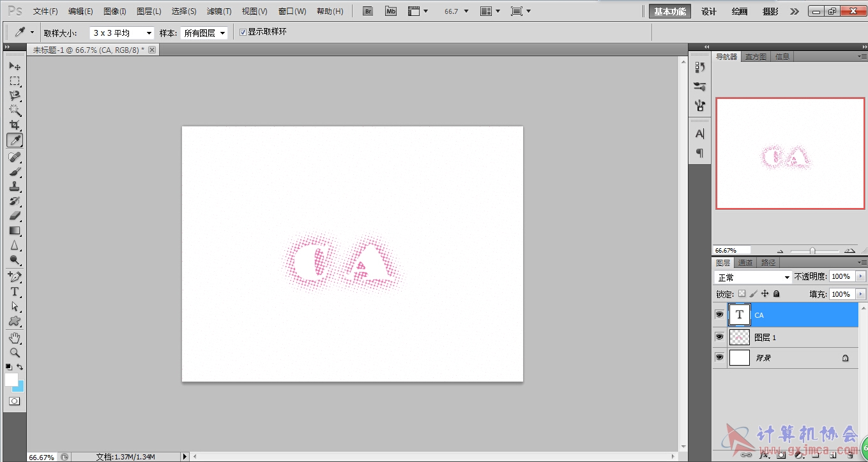Show more workspaces chevron
The image size is (868, 462).
[x=794, y=11]
